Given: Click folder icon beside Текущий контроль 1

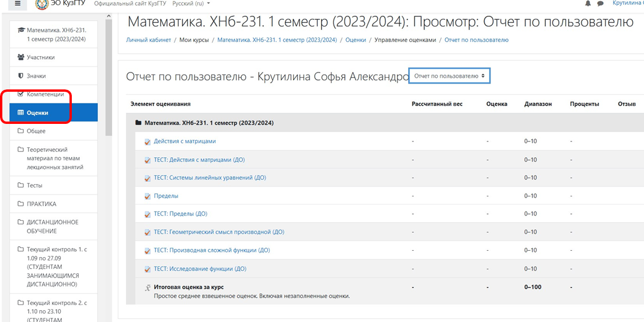Looking at the screenshot, I should [20, 249].
